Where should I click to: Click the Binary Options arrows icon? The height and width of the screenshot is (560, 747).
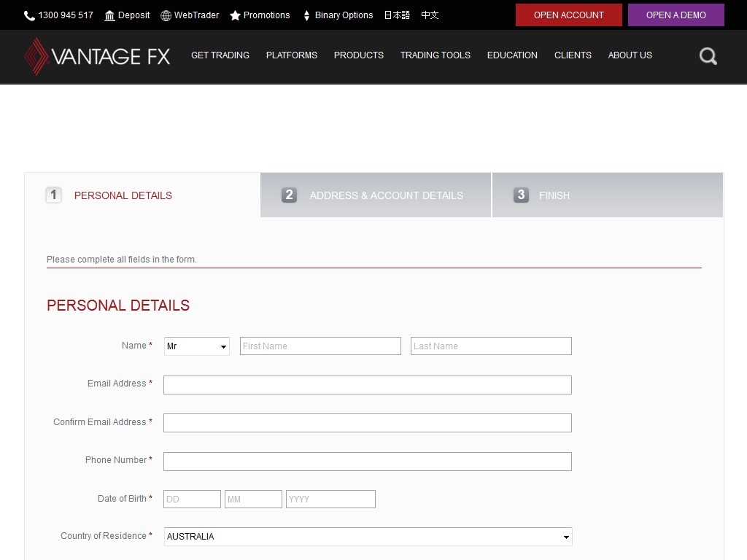point(306,15)
